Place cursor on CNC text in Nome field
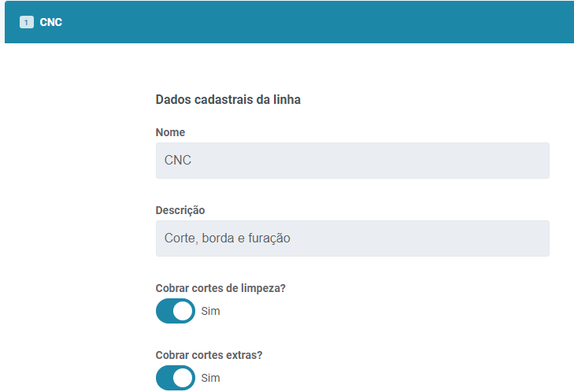Screen dimensions: 574x392 (x=178, y=161)
